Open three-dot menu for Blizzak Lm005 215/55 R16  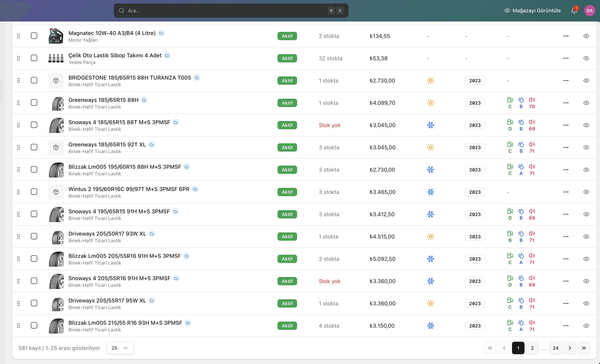coord(566,326)
